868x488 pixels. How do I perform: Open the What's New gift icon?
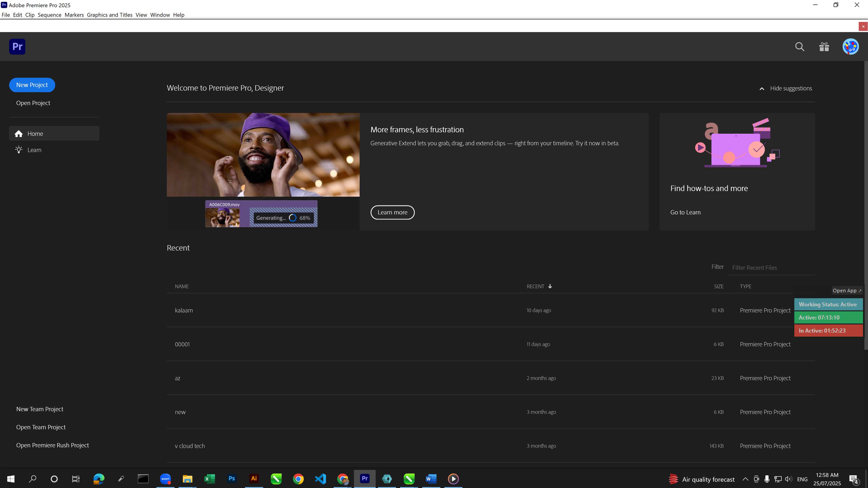824,47
